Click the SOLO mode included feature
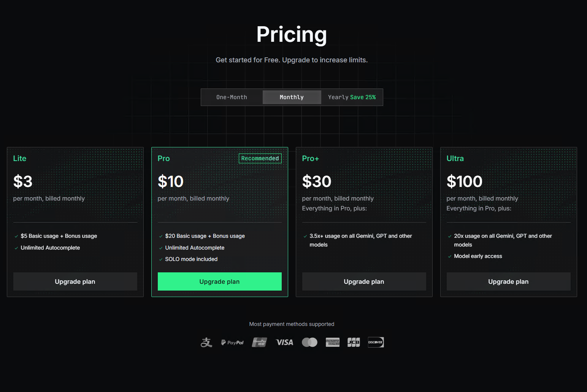The image size is (587, 392). [x=191, y=259]
